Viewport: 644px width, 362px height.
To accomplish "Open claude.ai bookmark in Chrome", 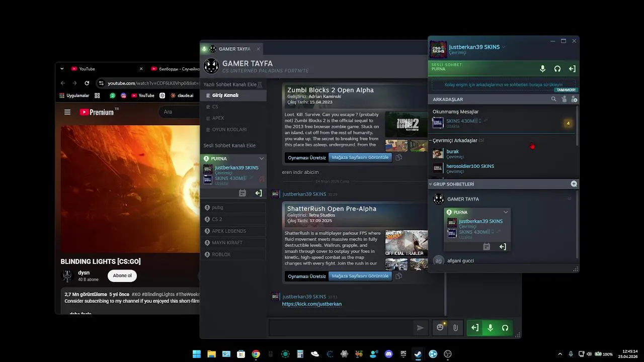I will point(182,96).
